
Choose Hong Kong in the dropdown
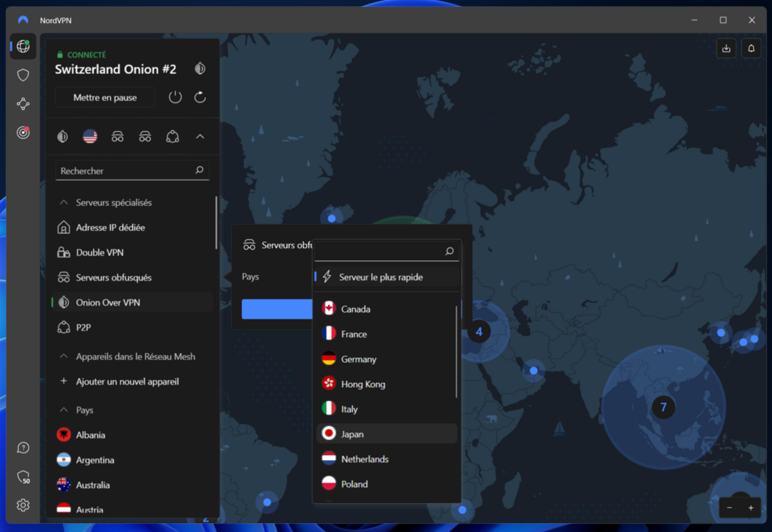pyautogui.click(x=387, y=384)
